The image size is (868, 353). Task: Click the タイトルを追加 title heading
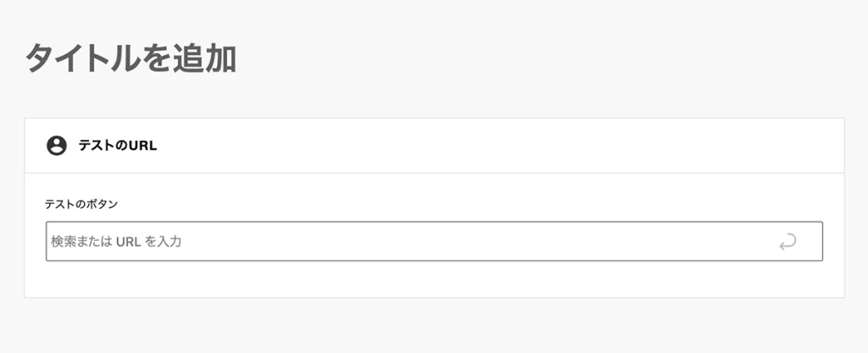click(x=131, y=59)
